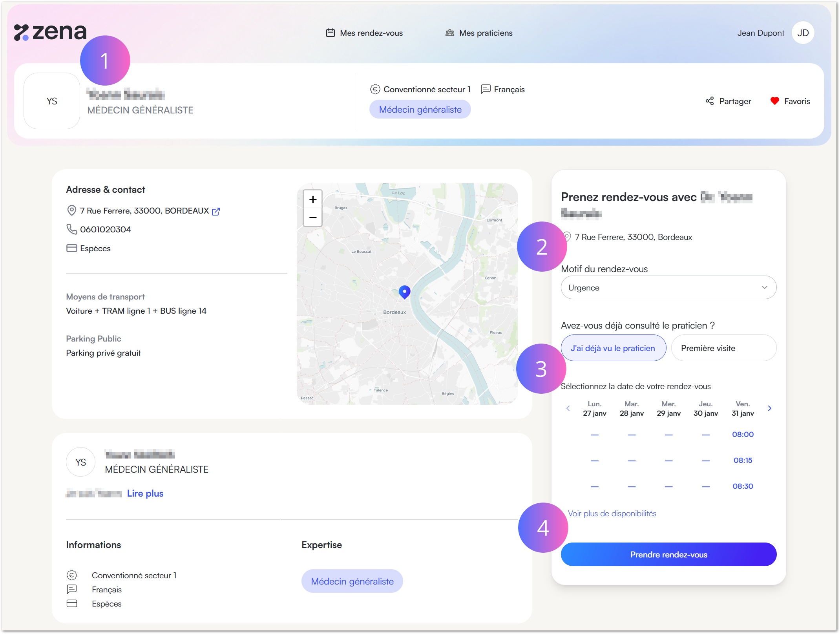Select "J'ai déjà vu le praticien" option

tap(613, 348)
